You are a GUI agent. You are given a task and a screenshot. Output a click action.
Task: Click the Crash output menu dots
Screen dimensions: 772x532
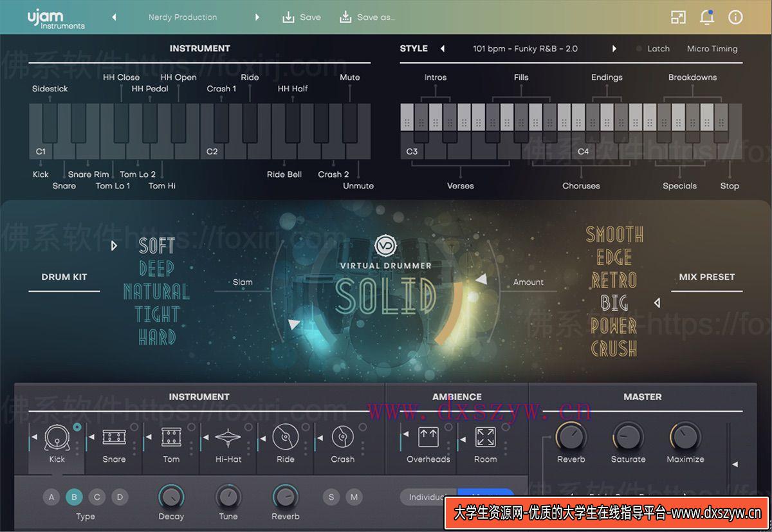pos(363,448)
